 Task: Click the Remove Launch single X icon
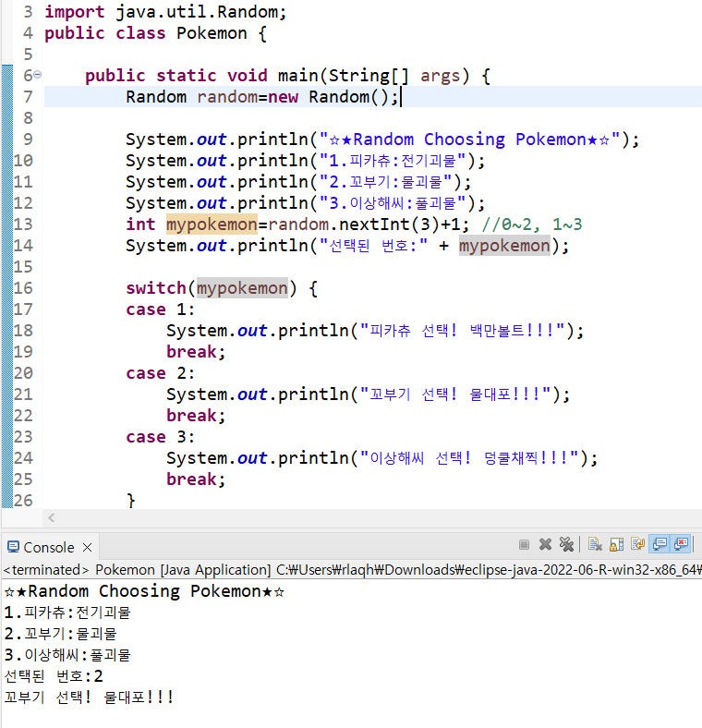[x=546, y=544]
